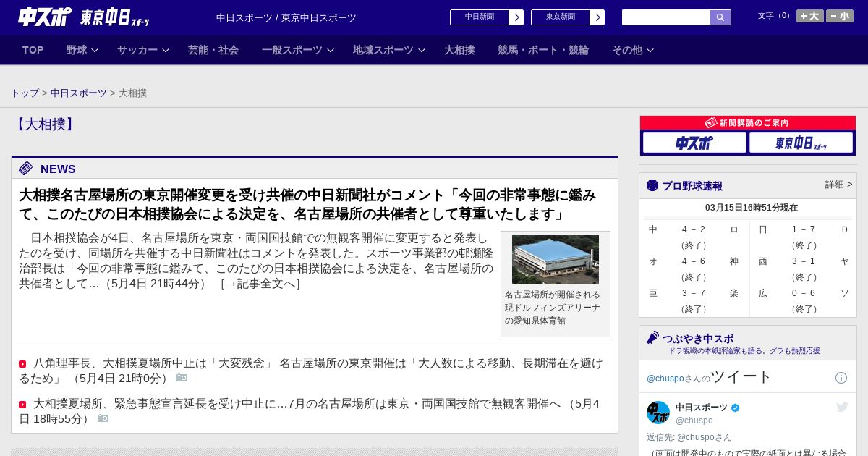Click the 記事全文へ link
Image resolution: width=868 pixels, height=456 pixels.
point(260,284)
